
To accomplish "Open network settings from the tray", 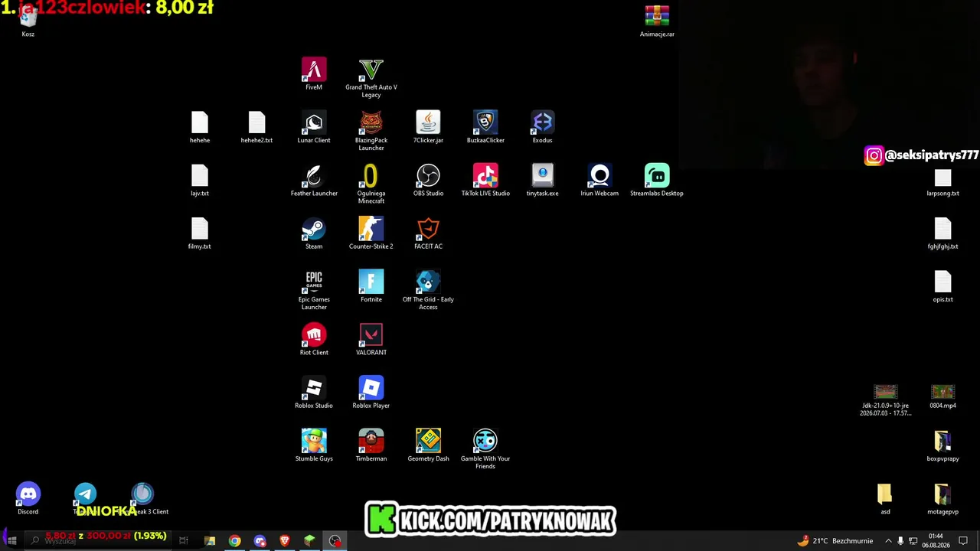I will 913,540.
